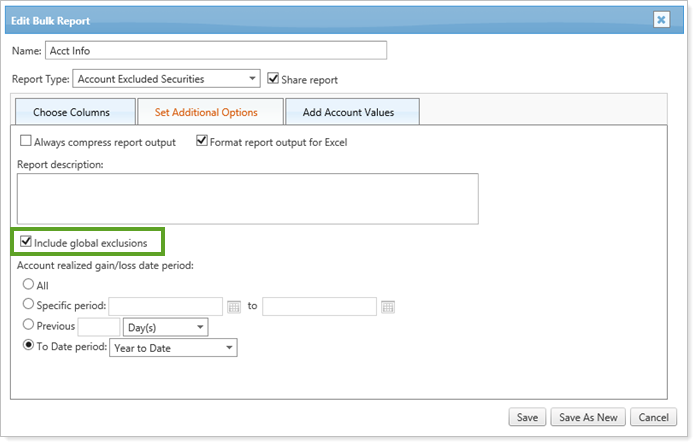Switch to the Choose Columns tab
697x446 pixels.
pyautogui.click(x=71, y=113)
